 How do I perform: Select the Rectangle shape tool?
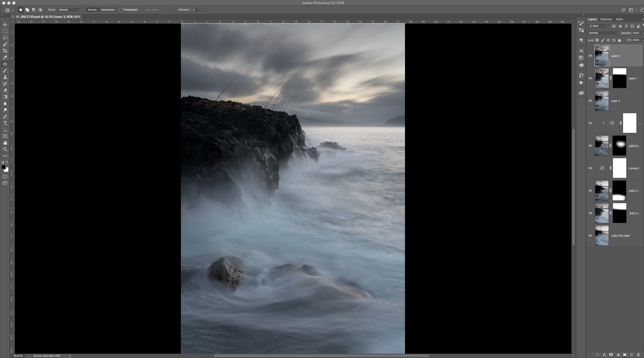pyautogui.click(x=5, y=136)
